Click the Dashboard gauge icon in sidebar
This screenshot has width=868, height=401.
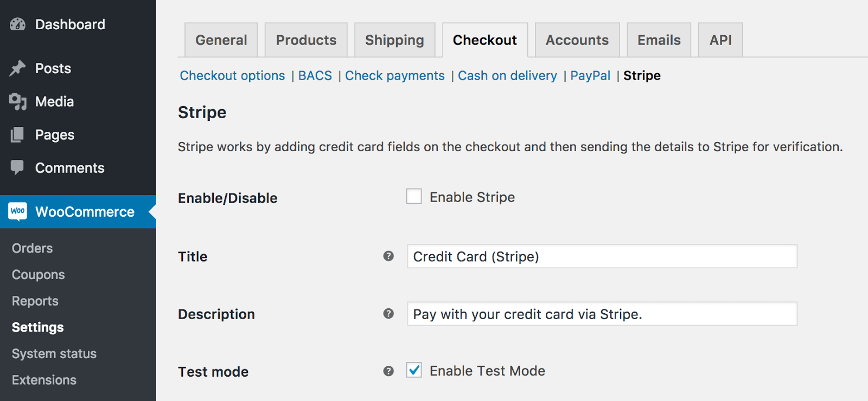(18, 24)
